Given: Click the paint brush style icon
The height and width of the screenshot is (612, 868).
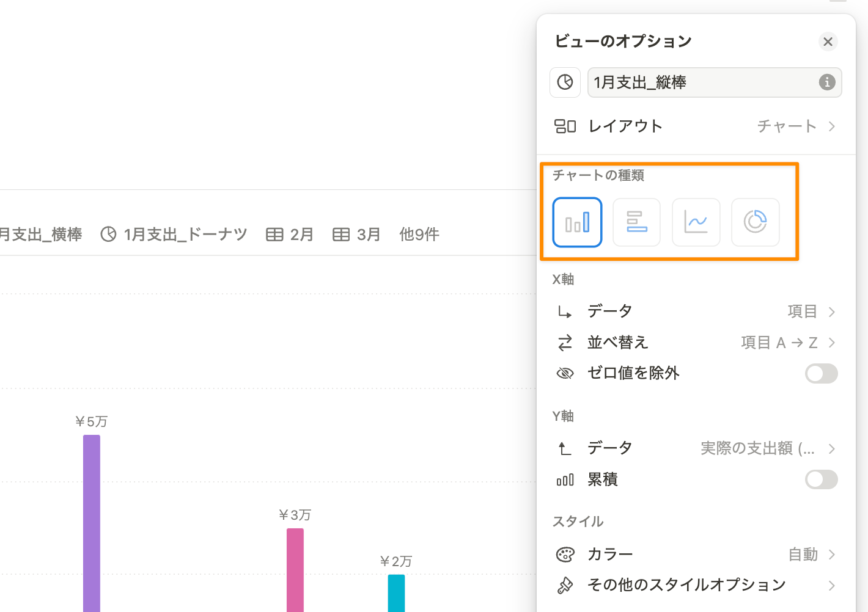Looking at the screenshot, I should (x=565, y=586).
